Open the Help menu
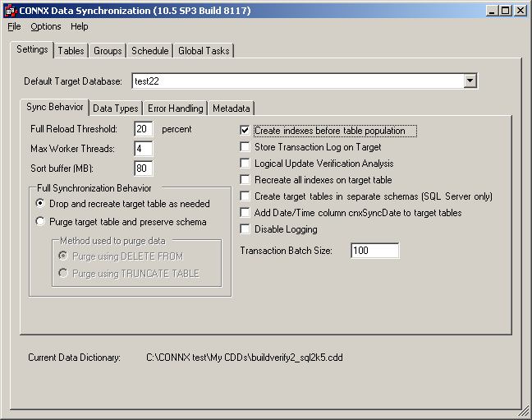Image resolution: width=532 pixels, height=420 pixels. pyautogui.click(x=80, y=26)
